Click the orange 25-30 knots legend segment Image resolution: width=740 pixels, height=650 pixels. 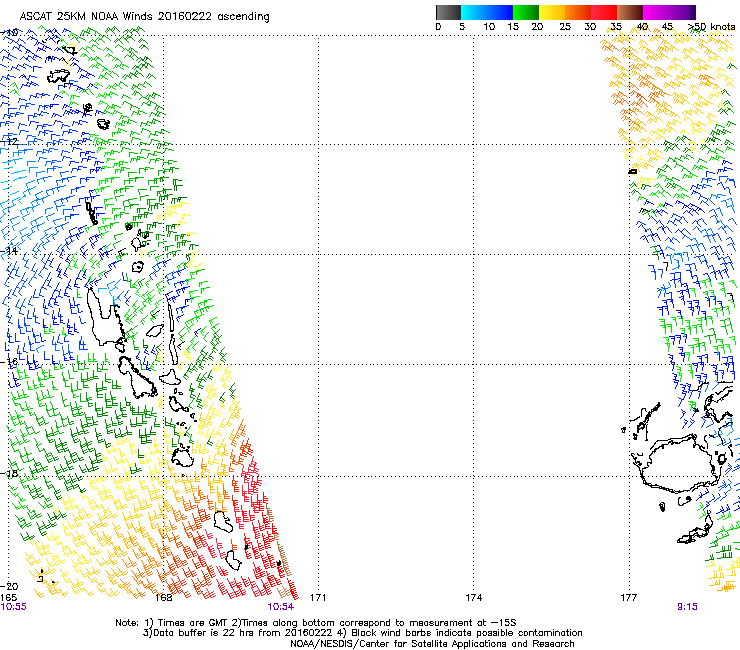(x=578, y=12)
